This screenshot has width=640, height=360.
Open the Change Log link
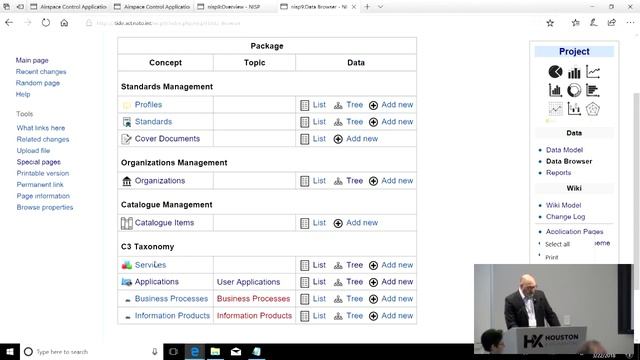(x=565, y=217)
